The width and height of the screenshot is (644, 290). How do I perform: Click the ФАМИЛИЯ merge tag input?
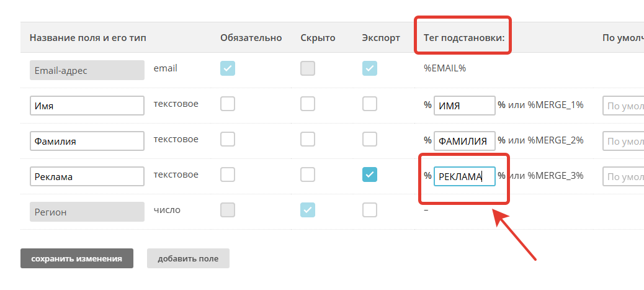pos(464,141)
